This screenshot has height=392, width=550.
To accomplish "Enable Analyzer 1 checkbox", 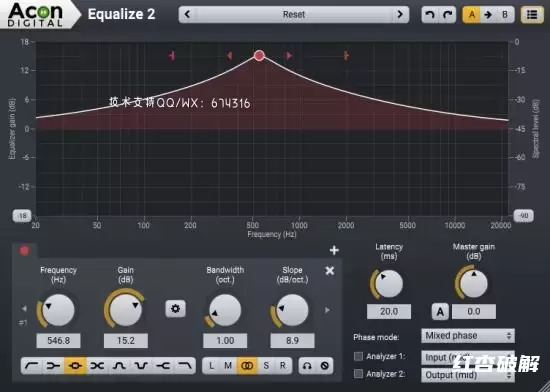I will pyautogui.click(x=358, y=356).
